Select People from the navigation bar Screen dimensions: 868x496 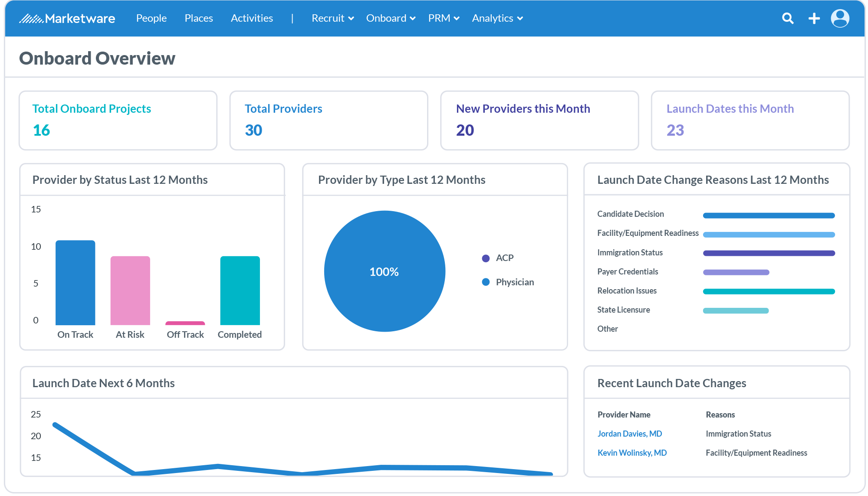(x=151, y=18)
